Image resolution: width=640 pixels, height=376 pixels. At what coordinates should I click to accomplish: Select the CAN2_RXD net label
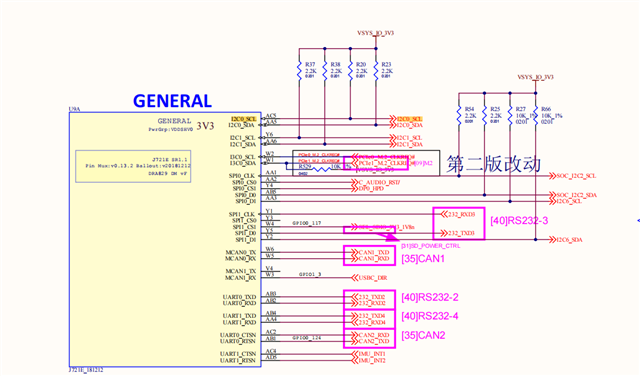374,335
